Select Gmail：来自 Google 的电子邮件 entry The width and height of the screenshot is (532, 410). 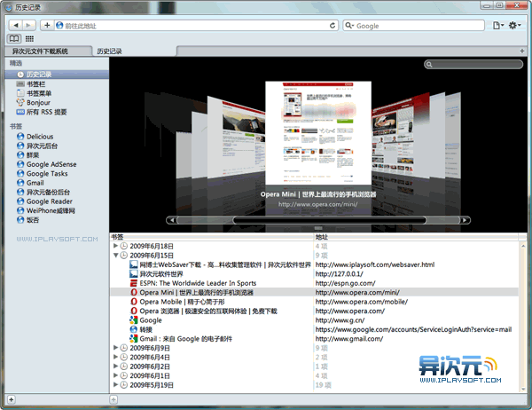click(x=314, y=339)
